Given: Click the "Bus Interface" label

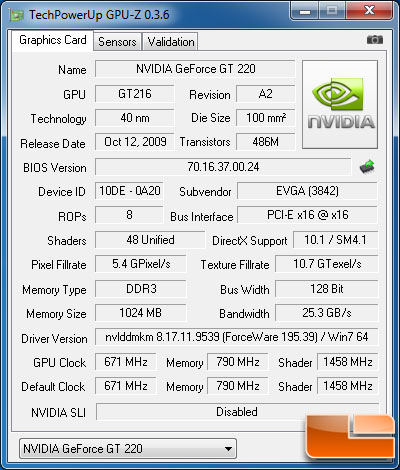Looking at the screenshot, I should point(202,217).
